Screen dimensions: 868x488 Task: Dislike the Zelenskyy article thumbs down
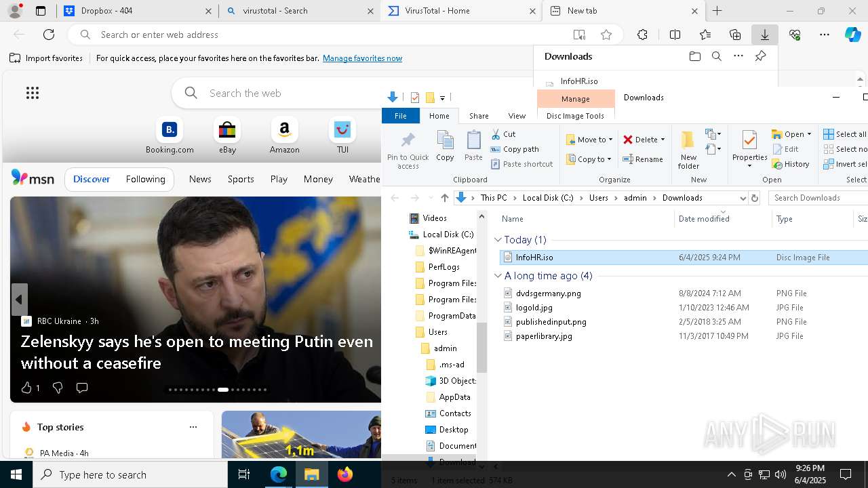click(x=58, y=388)
